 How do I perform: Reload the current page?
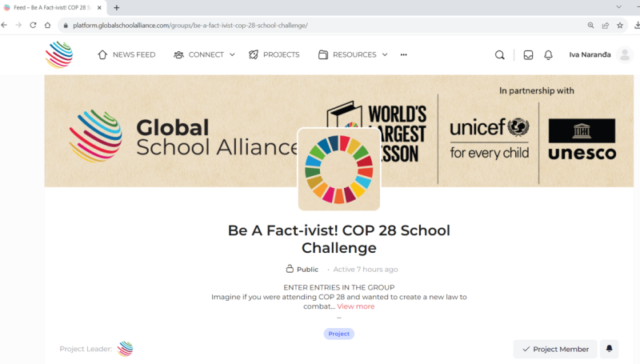(x=33, y=26)
